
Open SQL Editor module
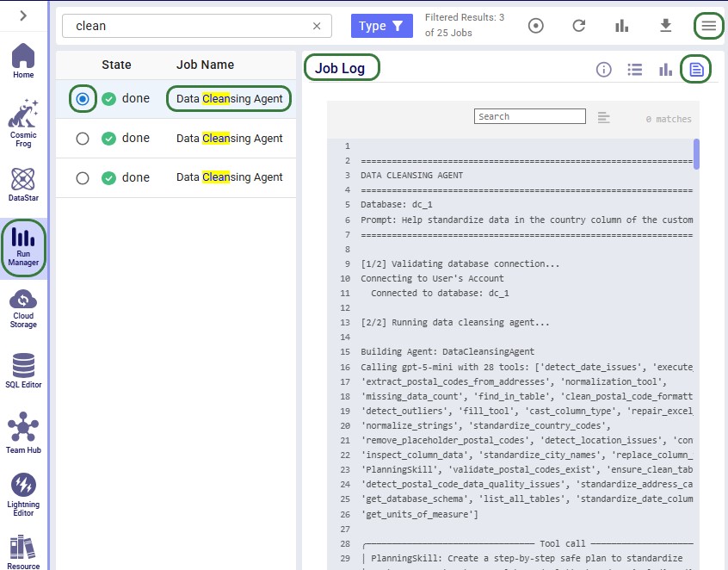click(23, 371)
